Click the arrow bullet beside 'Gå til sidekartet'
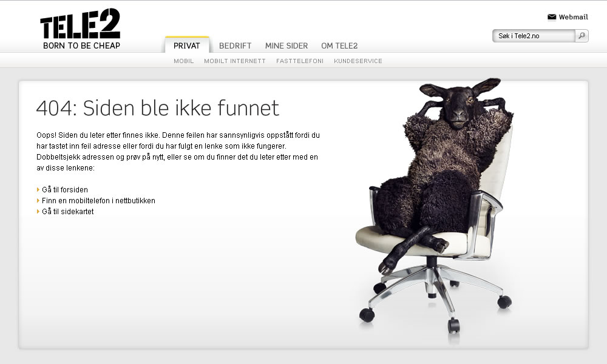The height and width of the screenshot is (364, 607). tap(38, 211)
